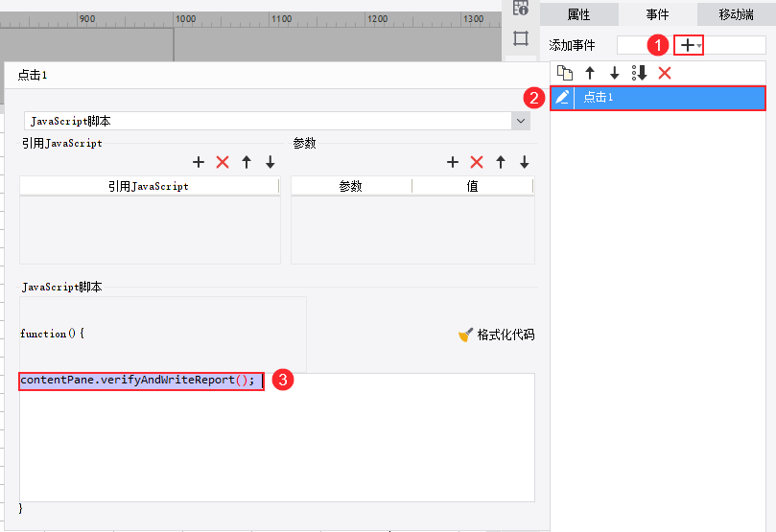Switch to the 移动端 tab
This screenshot has height=532, width=776.
pyautogui.click(x=737, y=14)
